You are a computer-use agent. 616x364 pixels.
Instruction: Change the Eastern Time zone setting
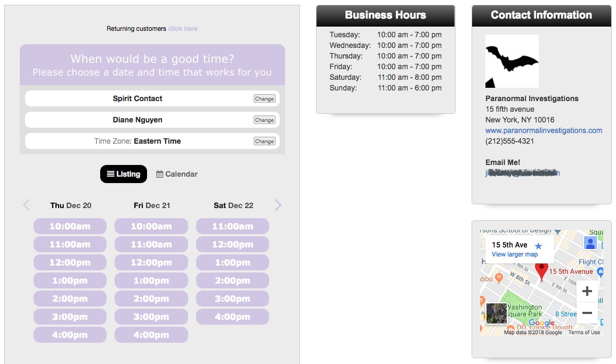pos(264,141)
